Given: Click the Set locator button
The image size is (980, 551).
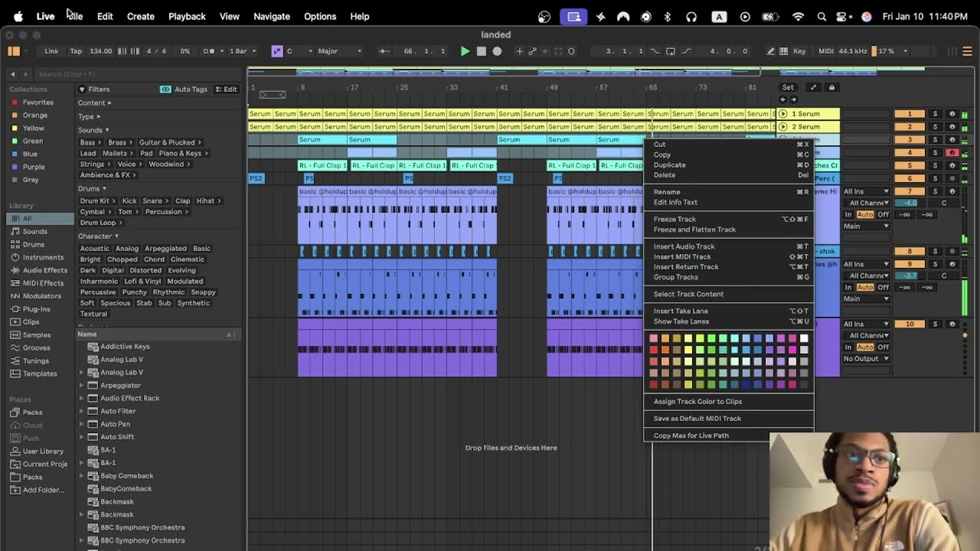Looking at the screenshot, I should tap(788, 87).
